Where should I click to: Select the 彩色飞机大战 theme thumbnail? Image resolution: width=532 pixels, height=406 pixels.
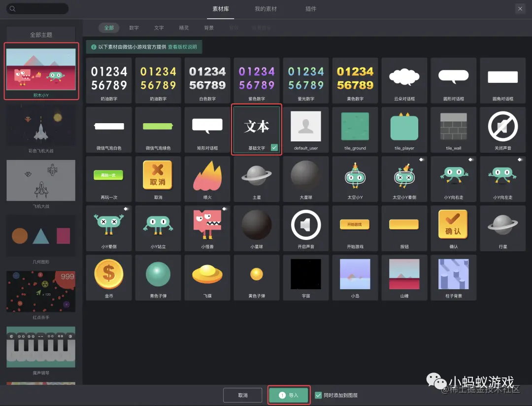[x=41, y=125]
